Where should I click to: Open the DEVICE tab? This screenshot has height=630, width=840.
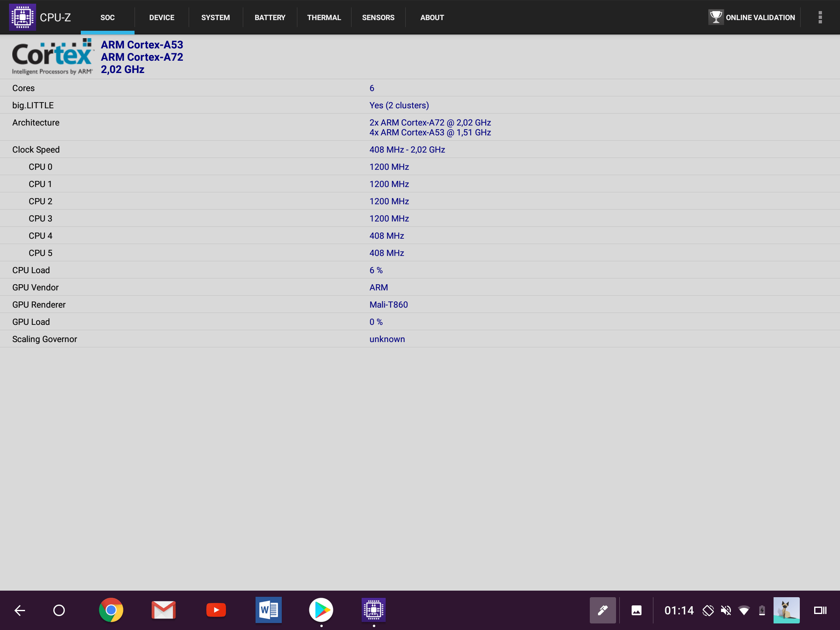click(x=162, y=17)
